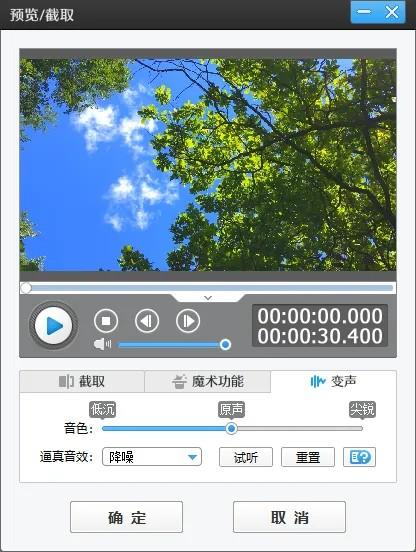
Task: Click the video preview image
Action: [x=208, y=165]
